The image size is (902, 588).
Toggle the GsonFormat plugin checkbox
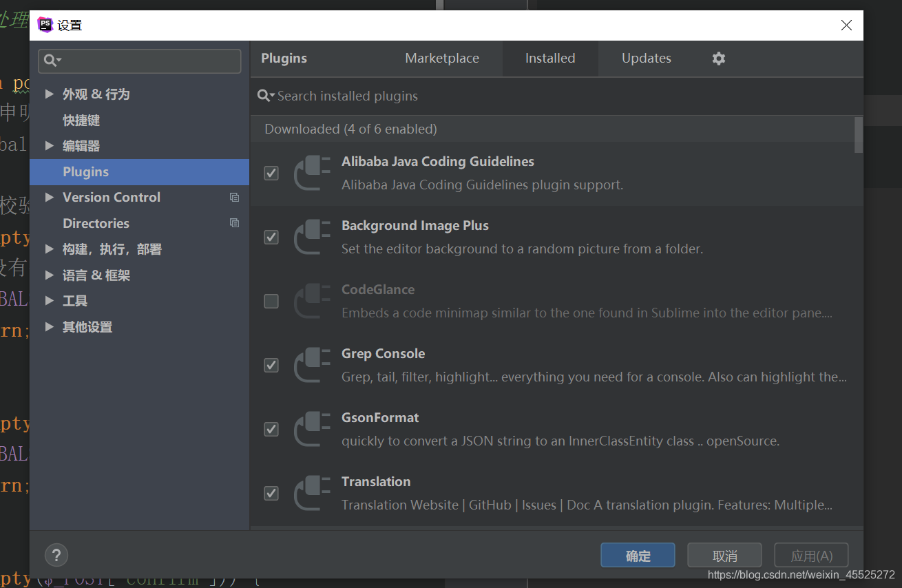pos(271,429)
